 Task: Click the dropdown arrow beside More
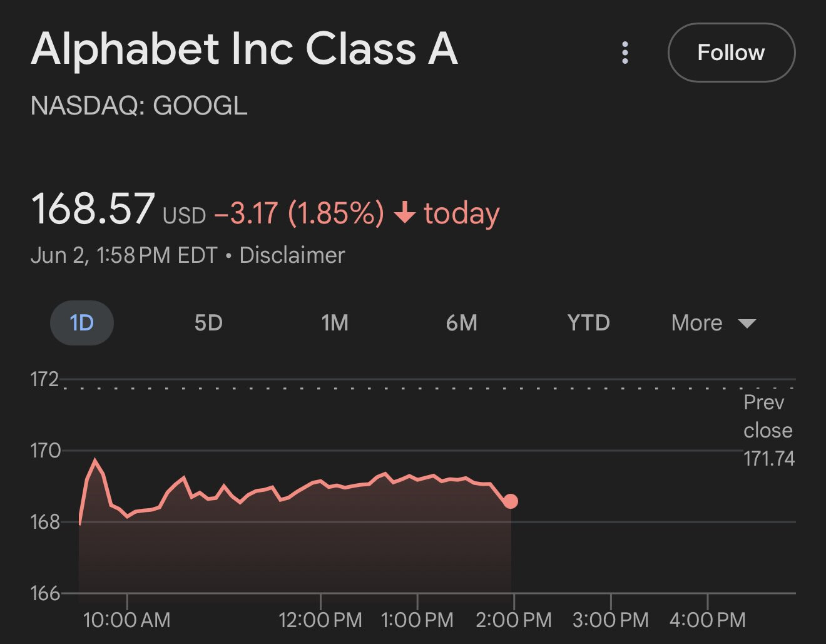(x=747, y=324)
